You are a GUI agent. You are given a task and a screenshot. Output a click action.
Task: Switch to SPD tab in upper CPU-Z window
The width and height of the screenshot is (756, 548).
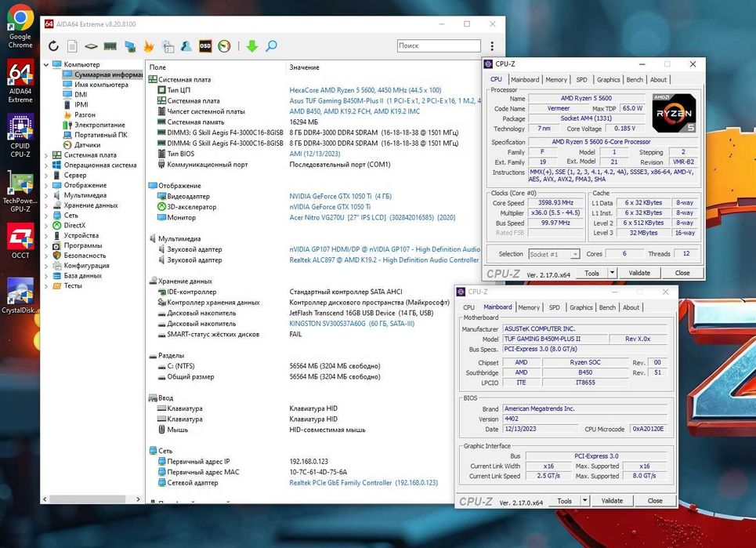582,80
